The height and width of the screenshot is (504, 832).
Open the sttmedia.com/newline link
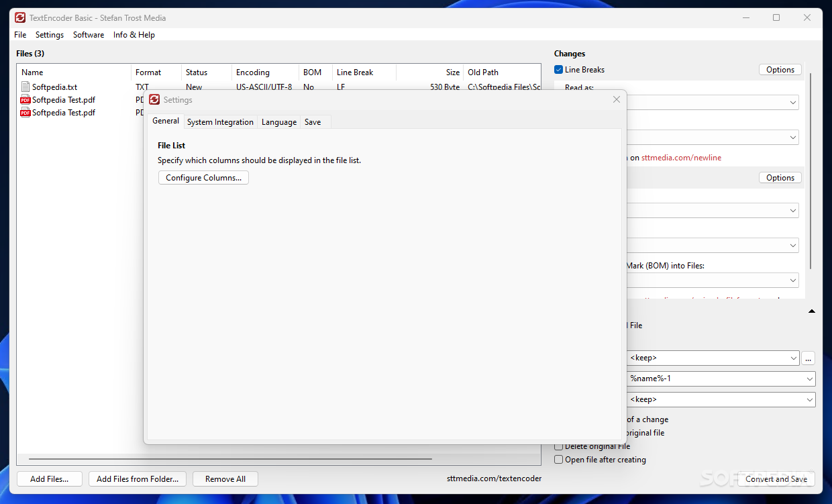pyautogui.click(x=681, y=158)
